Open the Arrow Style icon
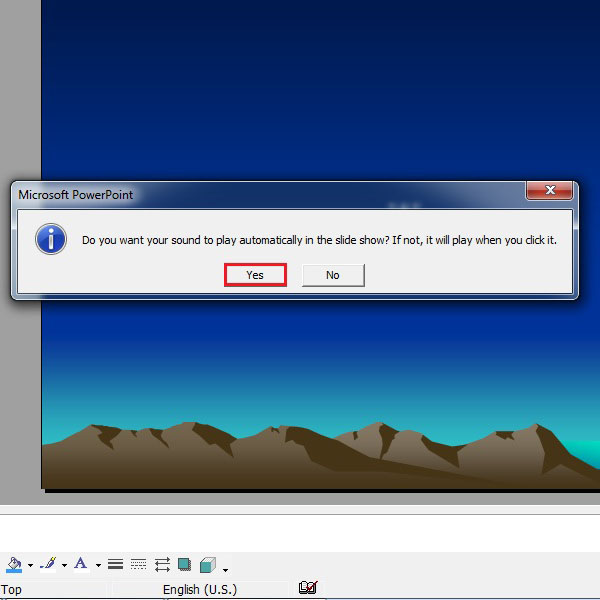This screenshot has width=600, height=600. [162, 564]
